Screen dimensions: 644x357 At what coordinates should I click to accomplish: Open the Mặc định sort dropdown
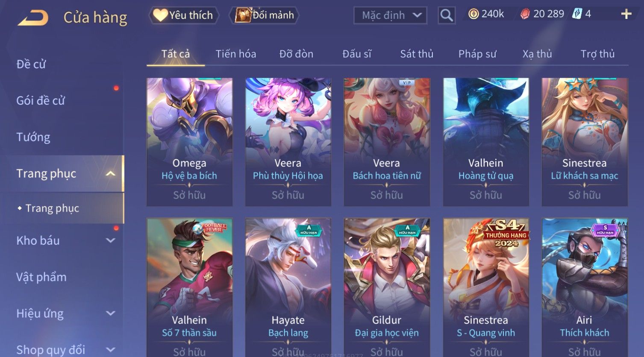[390, 15]
